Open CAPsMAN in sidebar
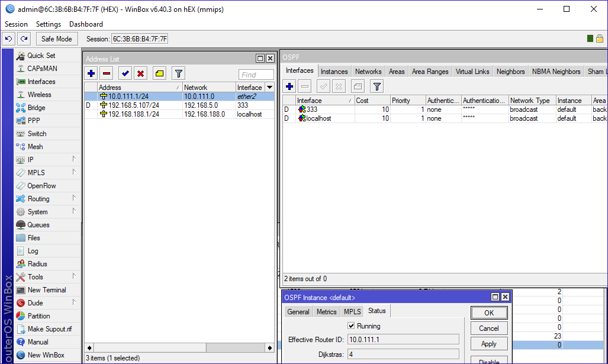The width and height of the screenshot is (608, 364). 47,69
